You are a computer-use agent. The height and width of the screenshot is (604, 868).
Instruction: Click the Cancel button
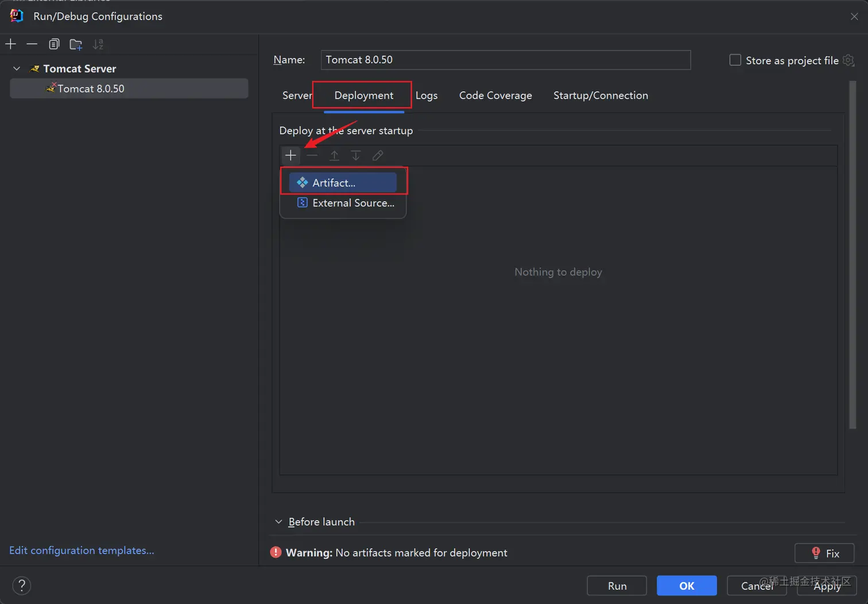[x=757, y=586]
